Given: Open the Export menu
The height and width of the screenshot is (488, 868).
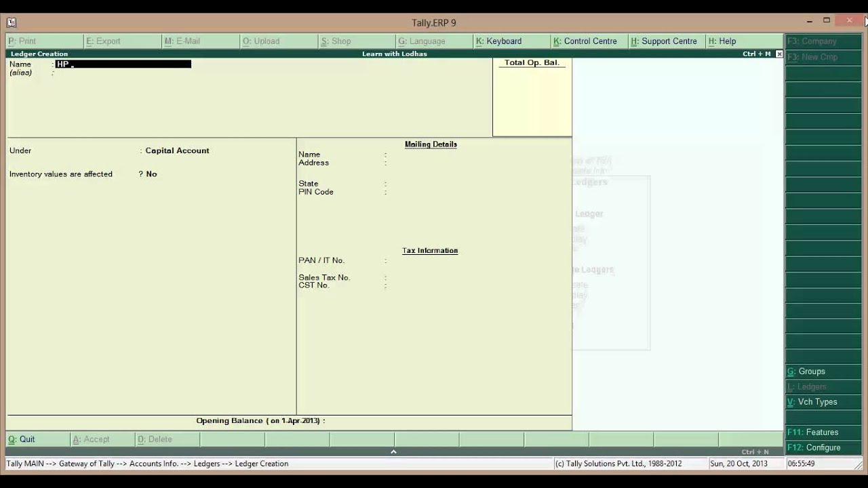Looking at the screenshot, I should (x=123, y=41).
